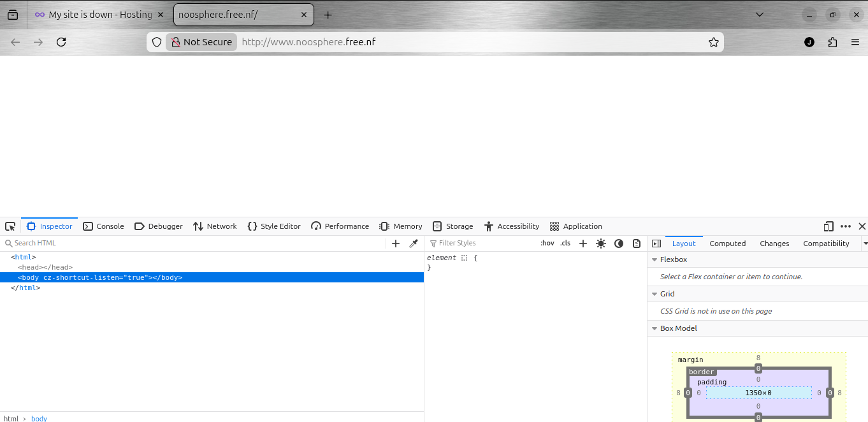This screenshot has width=868, height=422.
Task: Toggle dark color scheme simulation
Action: pyautogui.click(x=619, y=244)
